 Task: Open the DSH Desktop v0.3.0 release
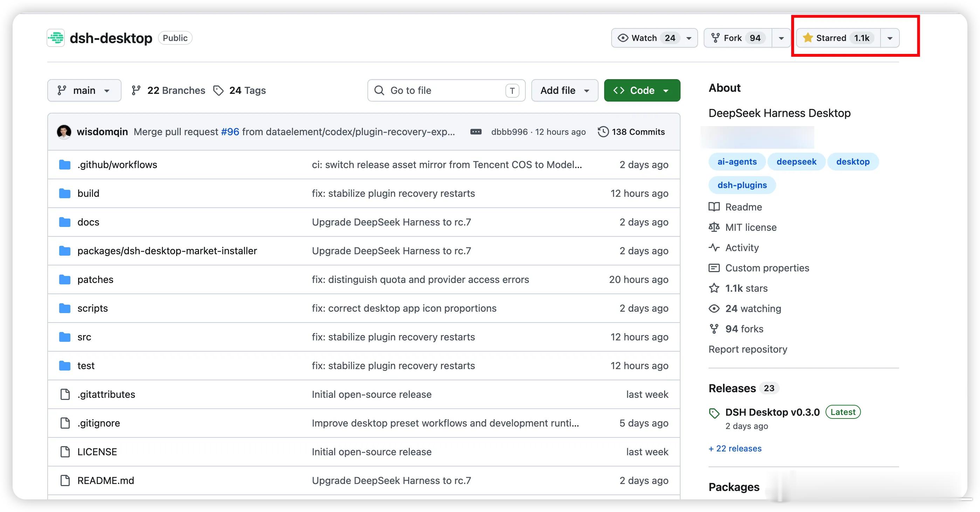772,412
